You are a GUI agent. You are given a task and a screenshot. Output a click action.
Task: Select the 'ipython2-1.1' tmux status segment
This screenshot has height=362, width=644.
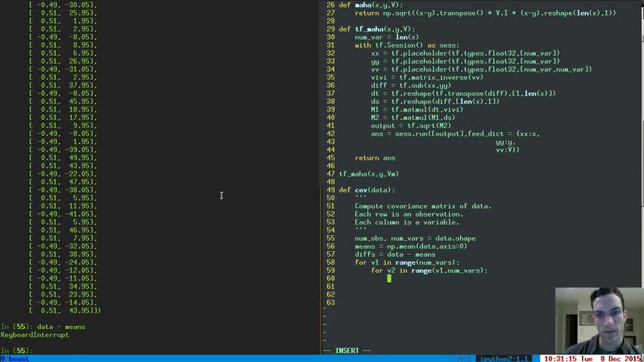(504, 359)
